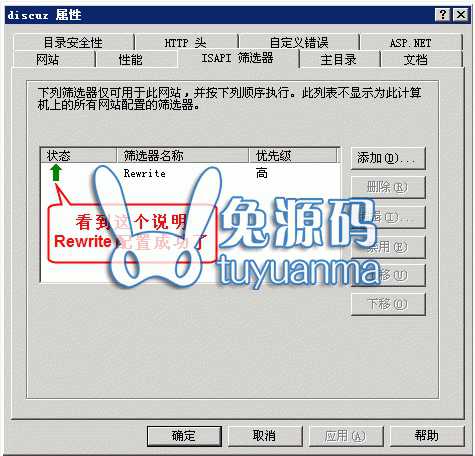Click the 筛选器名称 column header

(x=182, y=155)
